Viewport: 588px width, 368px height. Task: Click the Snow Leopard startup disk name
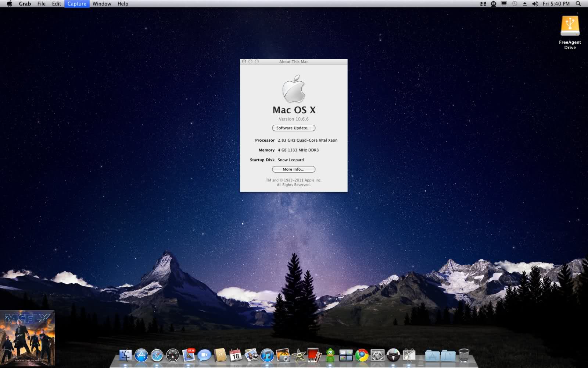click(x=291, y=160)
